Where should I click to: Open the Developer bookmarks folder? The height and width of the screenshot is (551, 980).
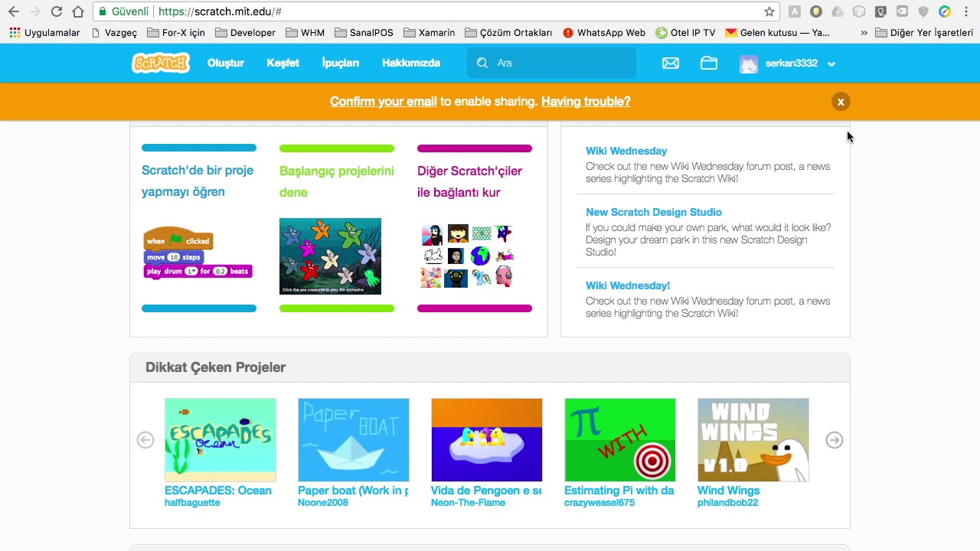pos(245,33)
